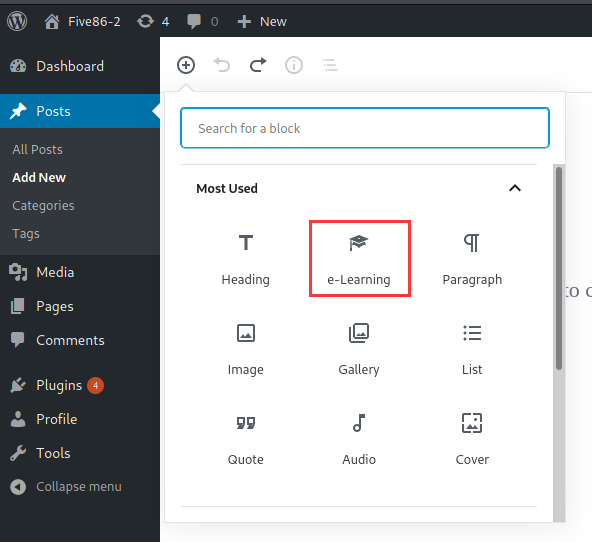Viewport: 592px width, 542px height.
Task: Click the Undo arrow icon
Action: [x=222, y=65]
